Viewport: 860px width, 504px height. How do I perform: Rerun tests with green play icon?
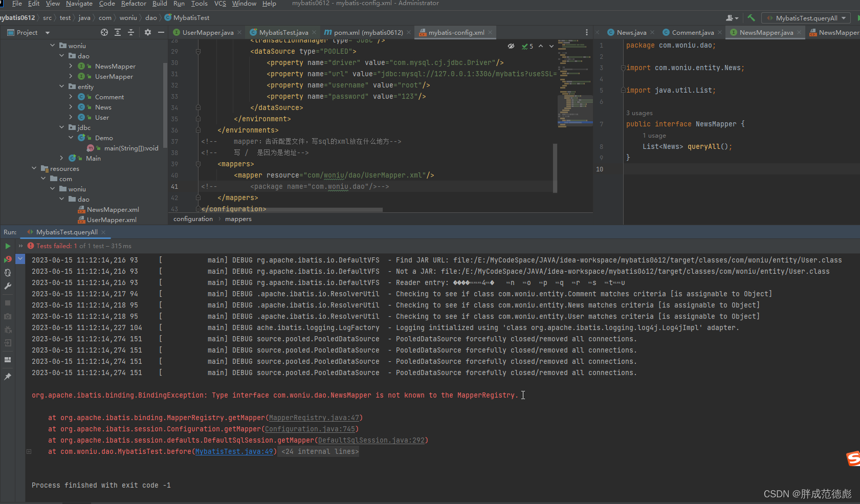[x=8, y=246]
